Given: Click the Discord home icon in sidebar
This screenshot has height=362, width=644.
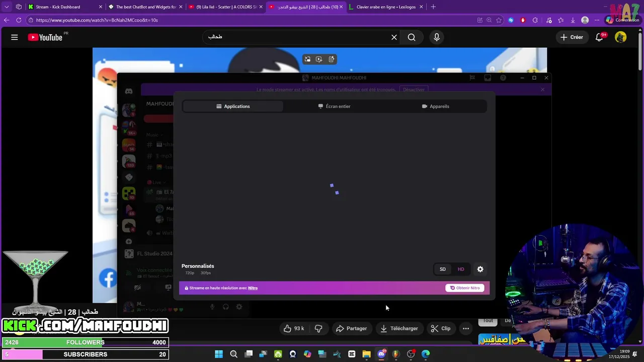Looking at the screenshot, I should tap(129, 92).
